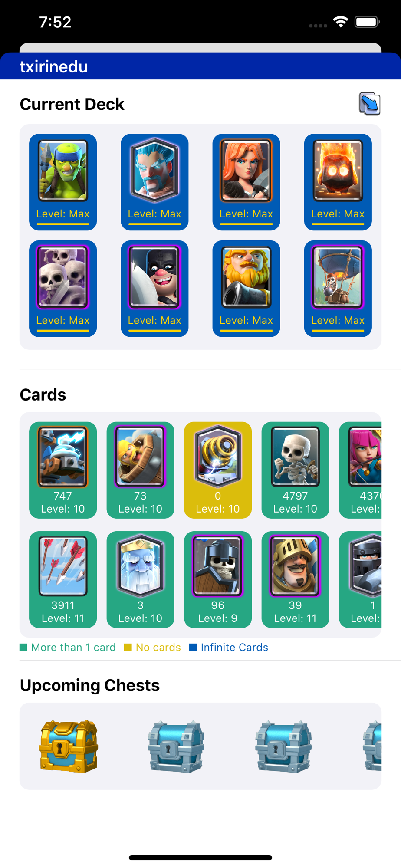The width and height of the screenshot is (401, 868).
Task: Select the Spear Goblin card in deck
Action: (63, 182)
